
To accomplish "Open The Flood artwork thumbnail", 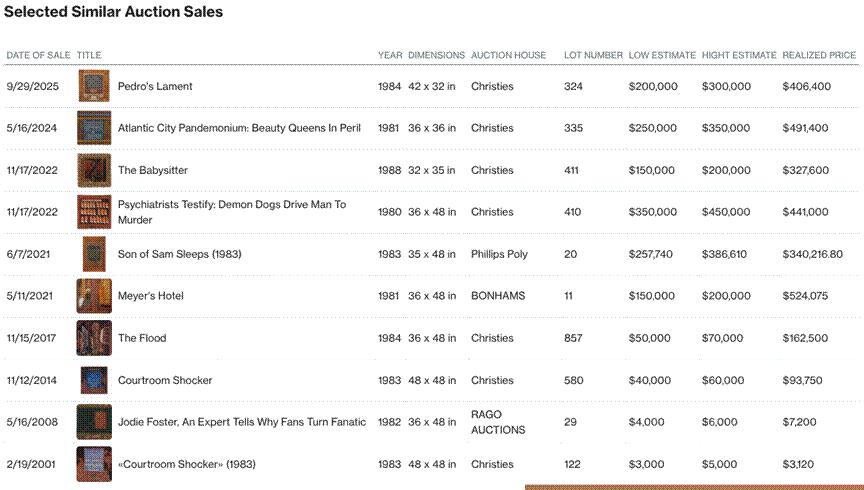I will pos(94,338).
